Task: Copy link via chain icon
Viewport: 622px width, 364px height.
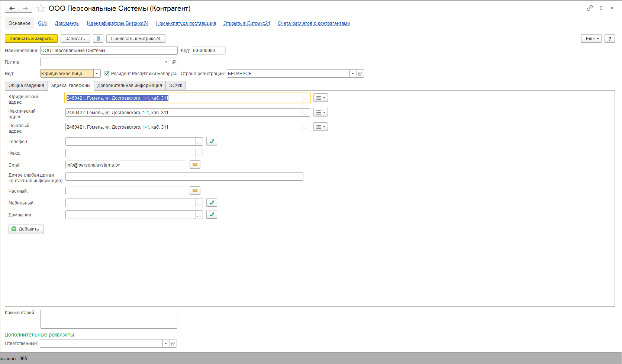Action: pyautogui.click(x=590, y=8)
